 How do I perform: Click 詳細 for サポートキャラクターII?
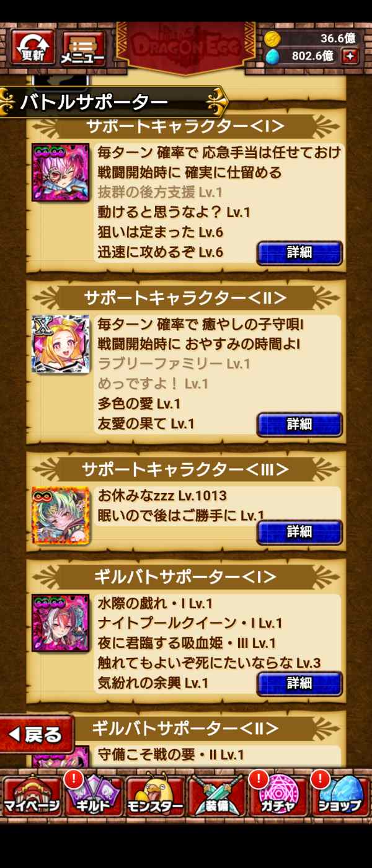299,425
